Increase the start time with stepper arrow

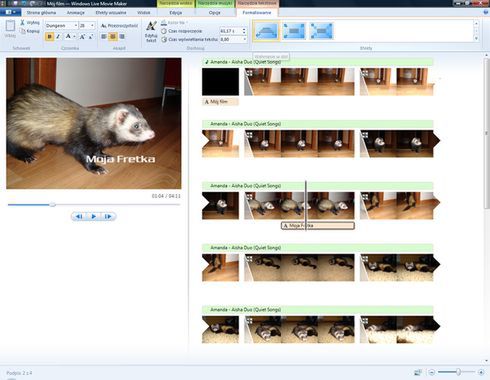pos(244,29)
